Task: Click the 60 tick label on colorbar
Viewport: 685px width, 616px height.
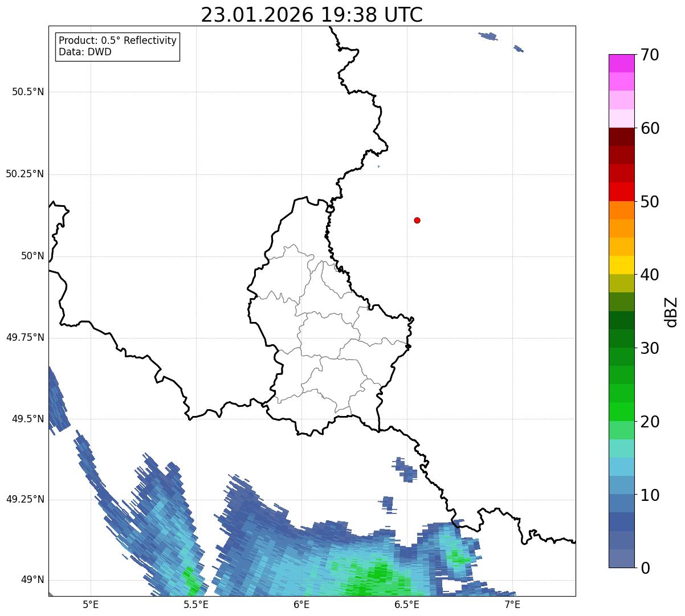Action: click(x=650, y=128)
